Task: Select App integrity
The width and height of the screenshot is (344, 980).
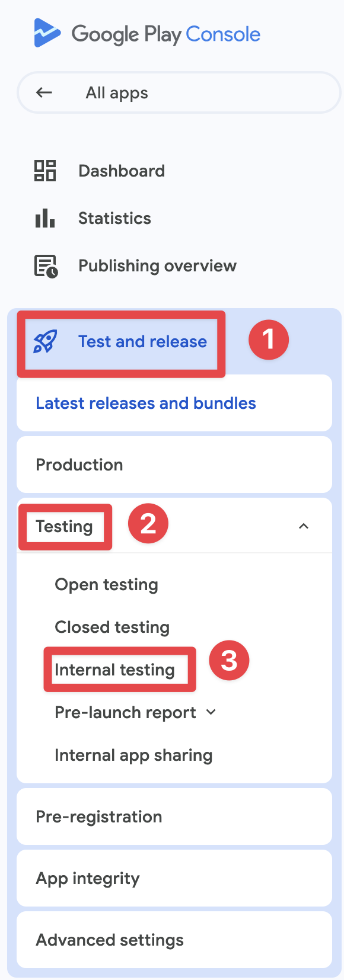Action: point(87,878)
